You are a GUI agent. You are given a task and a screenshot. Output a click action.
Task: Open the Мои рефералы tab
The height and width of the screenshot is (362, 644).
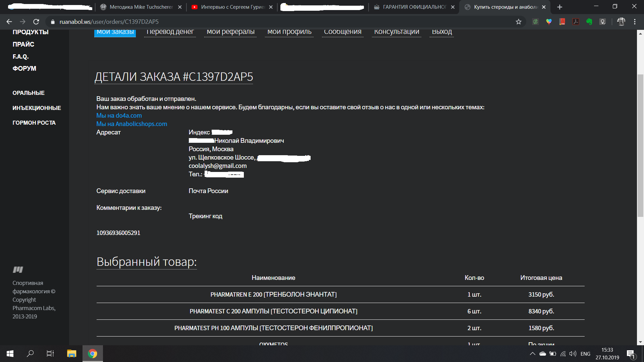tap(230, 32)
